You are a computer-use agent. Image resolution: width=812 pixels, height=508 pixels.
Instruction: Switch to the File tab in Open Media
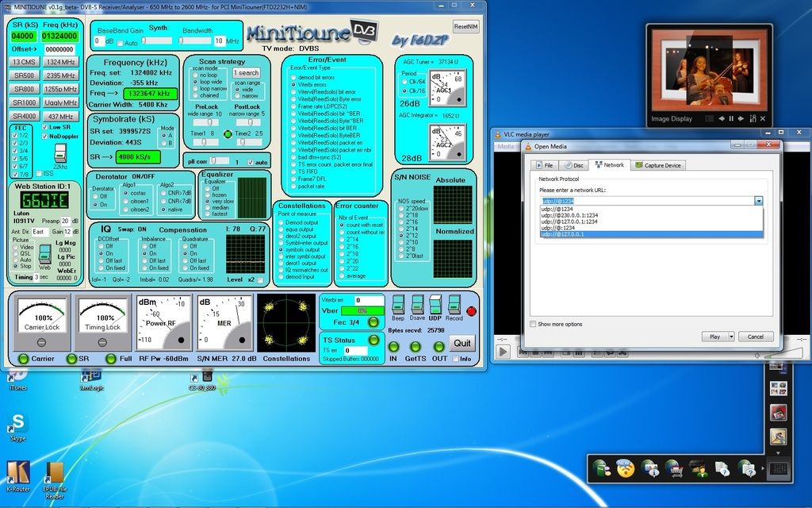click(x=544, y=165)
